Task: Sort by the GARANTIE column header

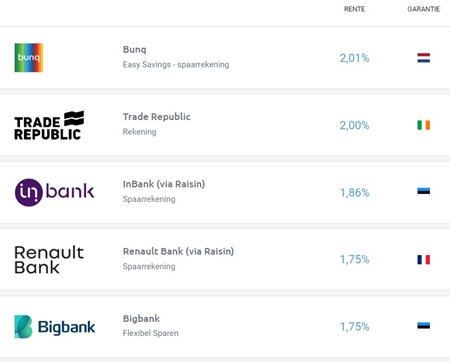Action: (424, 9)
